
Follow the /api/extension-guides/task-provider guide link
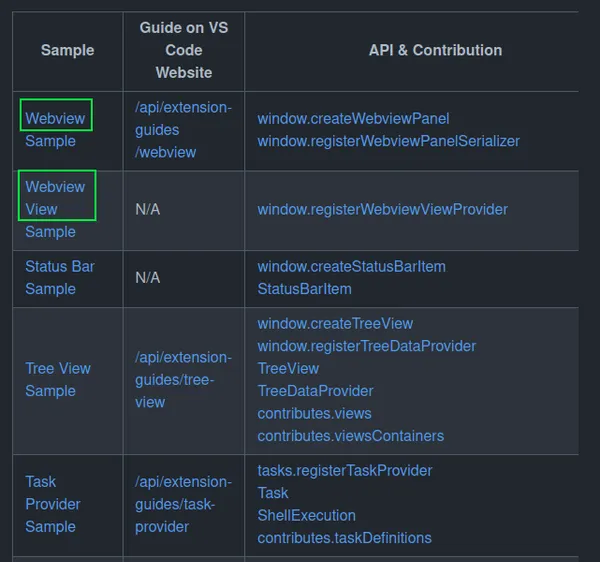183,504
